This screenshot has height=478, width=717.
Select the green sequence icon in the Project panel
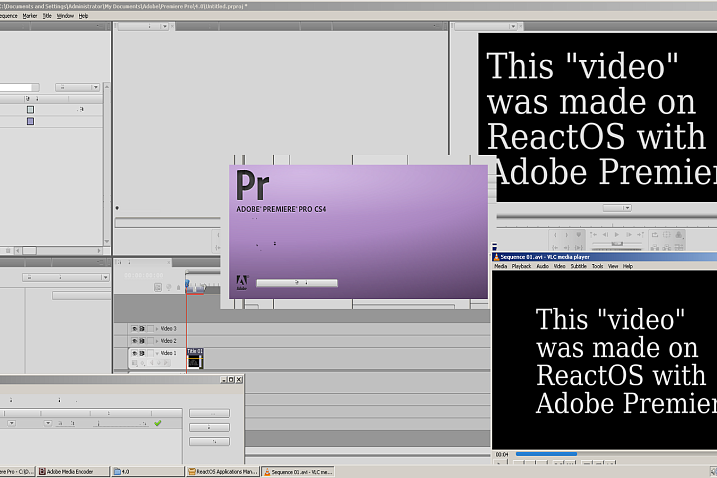tap(30, 110)
